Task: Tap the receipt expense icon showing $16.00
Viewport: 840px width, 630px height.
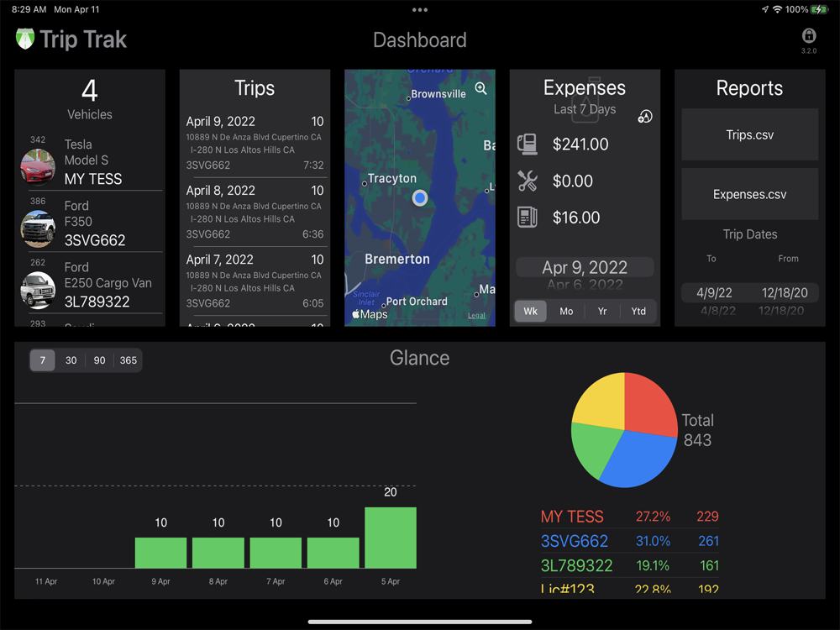Action: [528, 218]
